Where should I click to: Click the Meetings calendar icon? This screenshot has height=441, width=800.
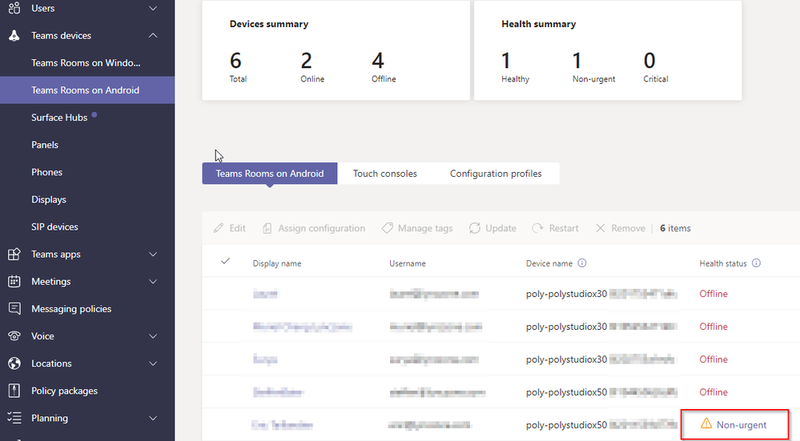pos(14,281)
